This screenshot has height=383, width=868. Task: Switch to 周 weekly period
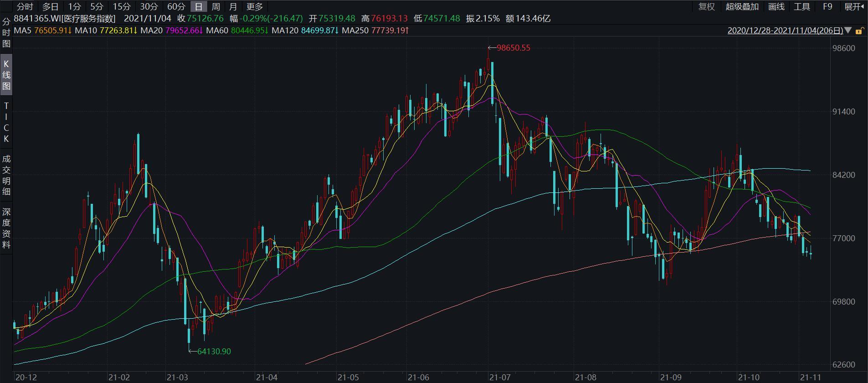pos(216,7)
